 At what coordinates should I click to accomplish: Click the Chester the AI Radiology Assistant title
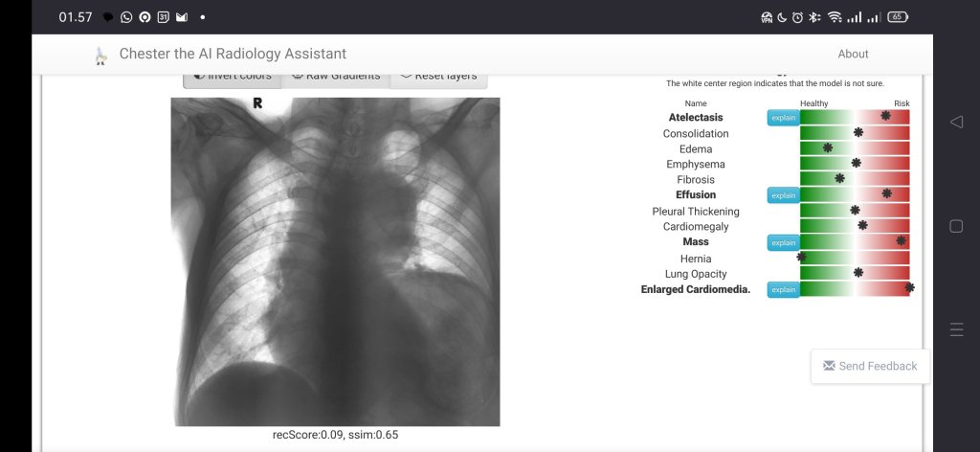(x=233, y=55)
